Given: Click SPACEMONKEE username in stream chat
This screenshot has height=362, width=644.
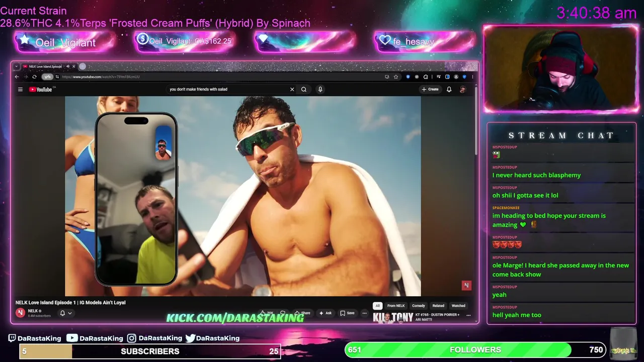Looking at the screenshot, I should pos(506,208).
